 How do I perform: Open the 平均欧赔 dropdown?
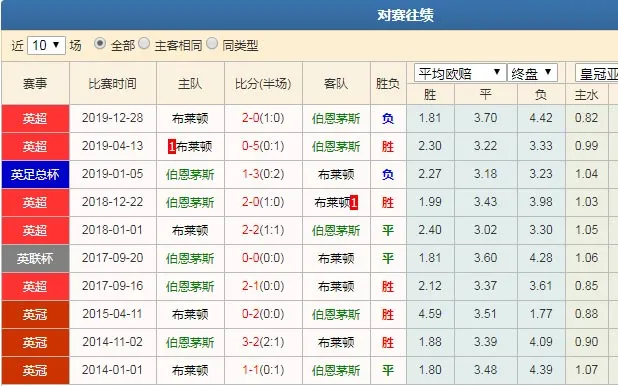[460, 73]
